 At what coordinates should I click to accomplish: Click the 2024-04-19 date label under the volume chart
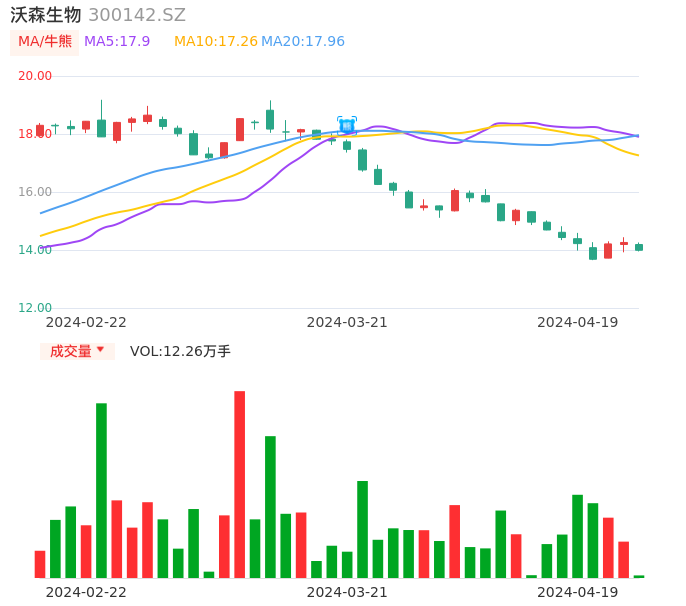[577, 592]
